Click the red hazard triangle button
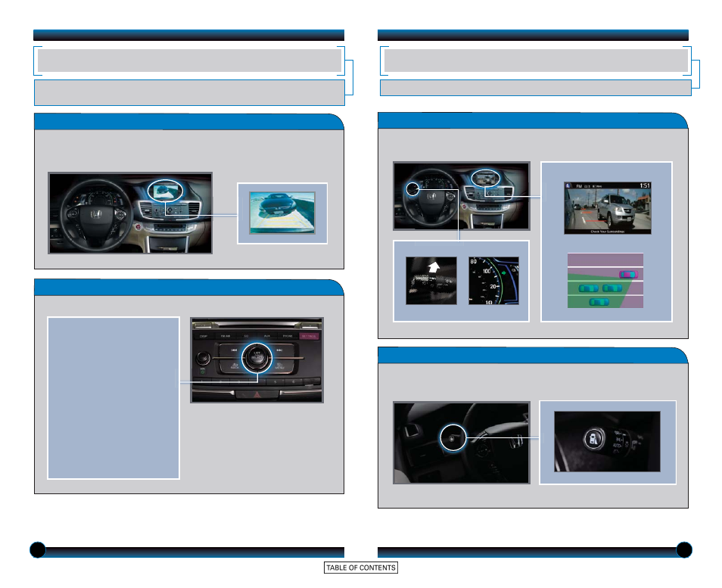The height and width of the screenshot is (588, 722). pos(257,394)
